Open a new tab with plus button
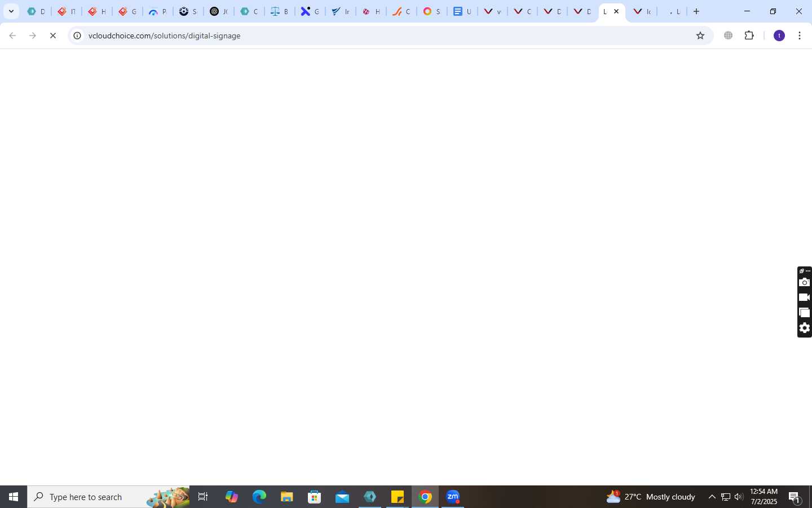This screenshot has width=812, height=508. click(x=696, y=11)
